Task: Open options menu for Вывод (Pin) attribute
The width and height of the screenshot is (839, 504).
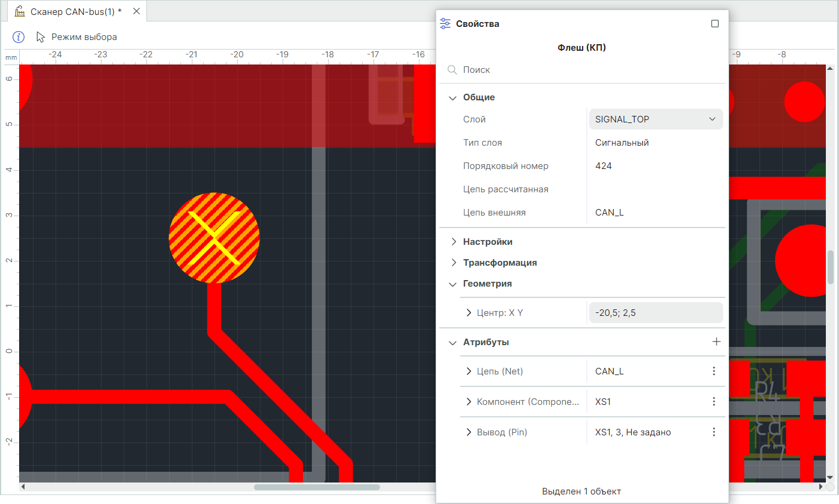Action: point(714,432)
